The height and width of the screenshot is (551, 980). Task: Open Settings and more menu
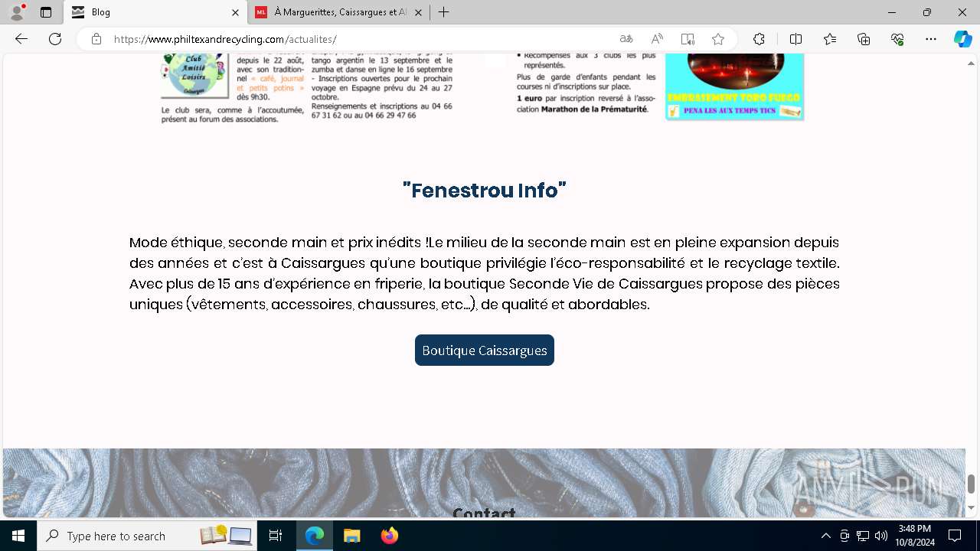[x=931, y=39]
